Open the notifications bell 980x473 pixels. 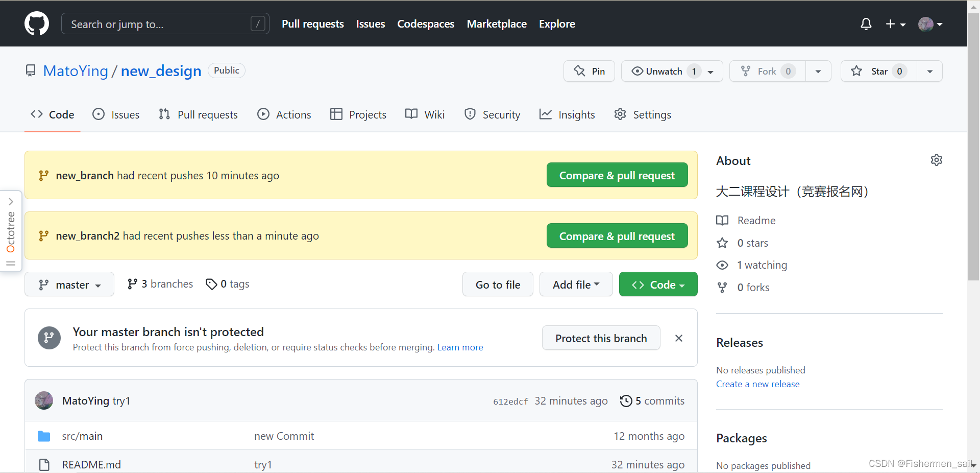866,24
